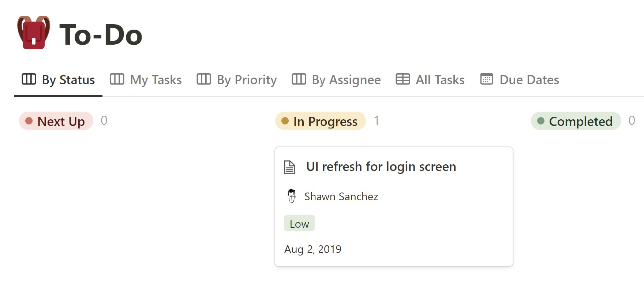Click the Shawn Sanchez avatar image
This screenshot has height=291, width=644.
pos(292,196)
